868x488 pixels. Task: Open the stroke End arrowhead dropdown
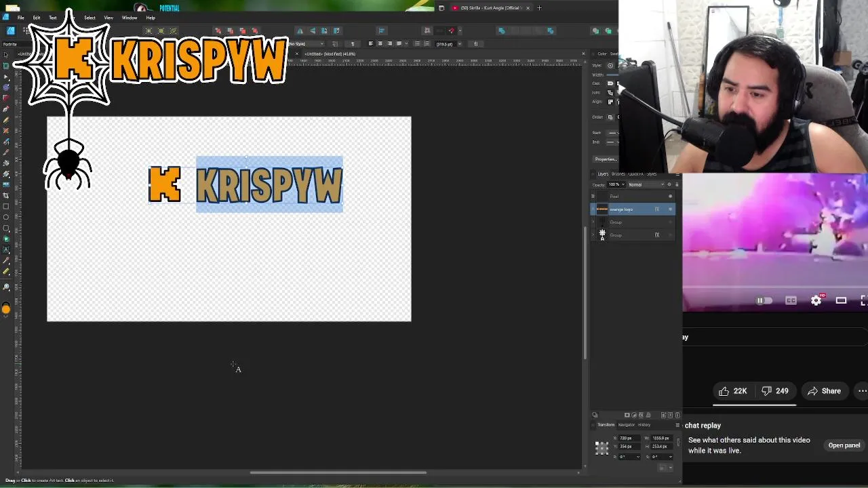[613, 142]
